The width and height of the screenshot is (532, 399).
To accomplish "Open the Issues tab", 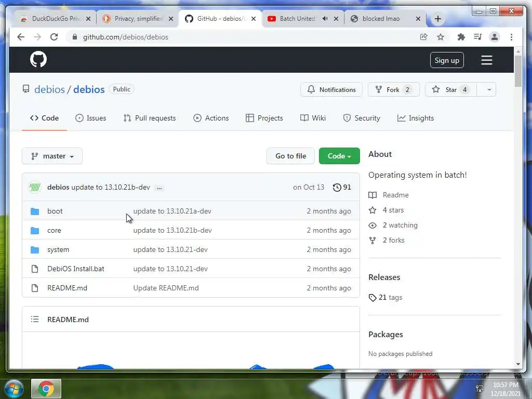I will pos(90,118).
